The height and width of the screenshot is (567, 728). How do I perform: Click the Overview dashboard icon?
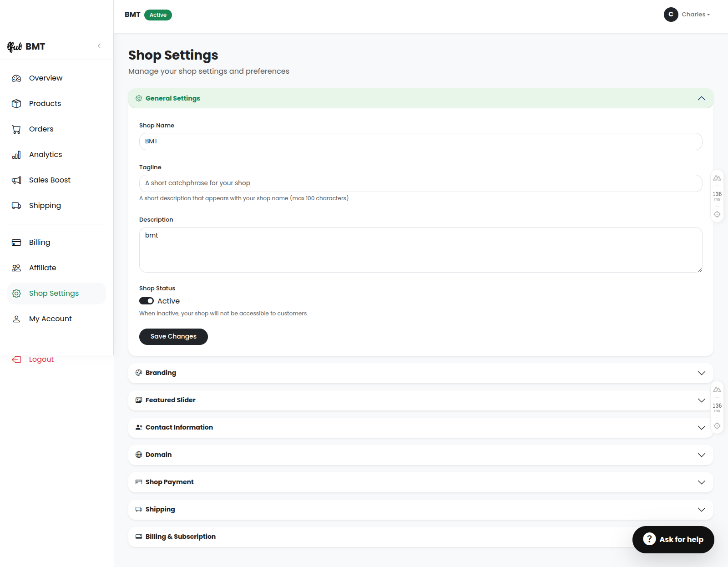coord(16,78)
